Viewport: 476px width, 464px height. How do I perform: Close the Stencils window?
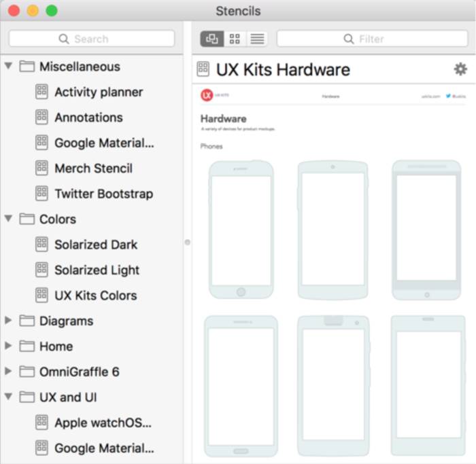(x=14, y=11)
